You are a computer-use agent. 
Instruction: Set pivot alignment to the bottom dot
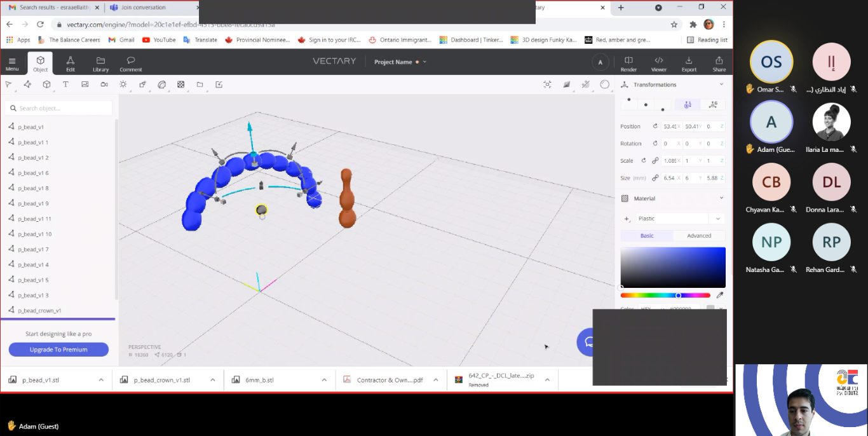(x=663, y=109)
